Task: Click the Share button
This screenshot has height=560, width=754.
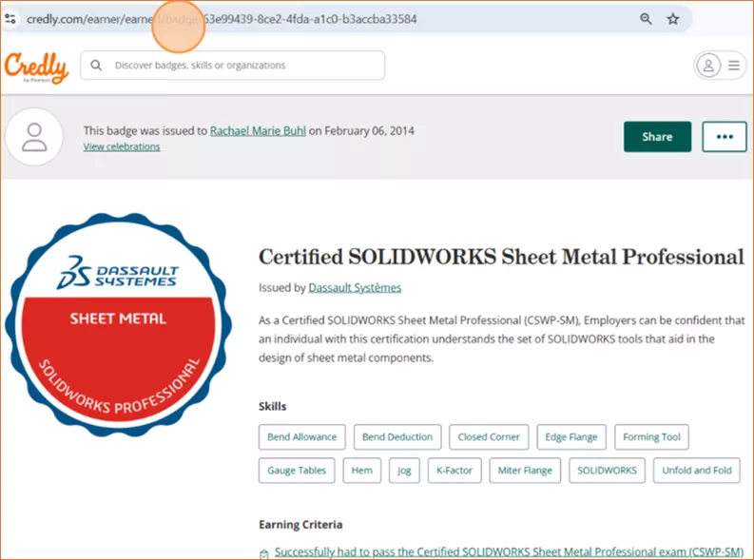Action: 657,137
